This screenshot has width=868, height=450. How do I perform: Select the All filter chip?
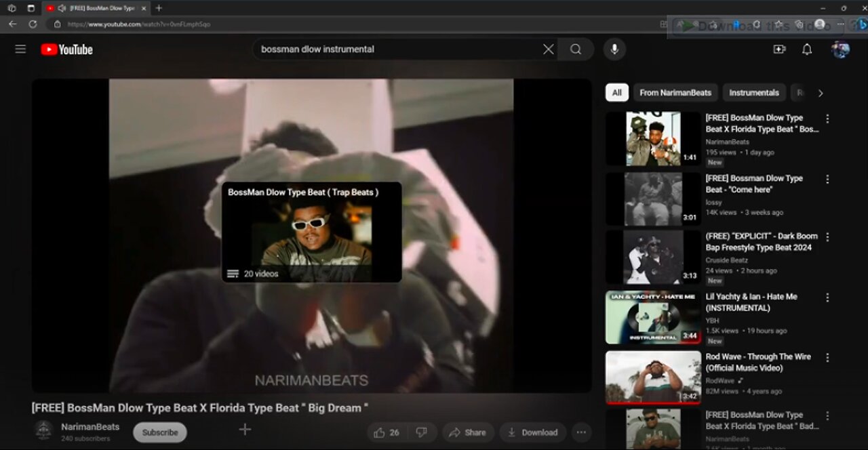tap(616, 93)
